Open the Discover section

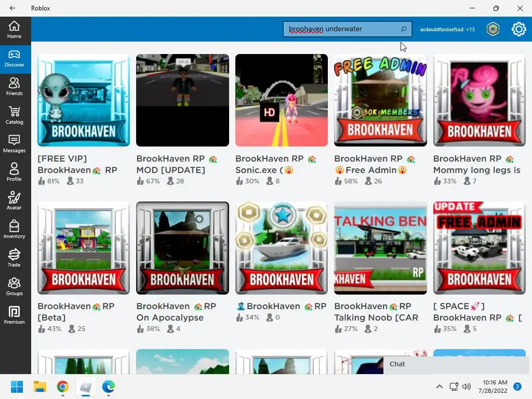pyautogui.click(x=14, y=59)
